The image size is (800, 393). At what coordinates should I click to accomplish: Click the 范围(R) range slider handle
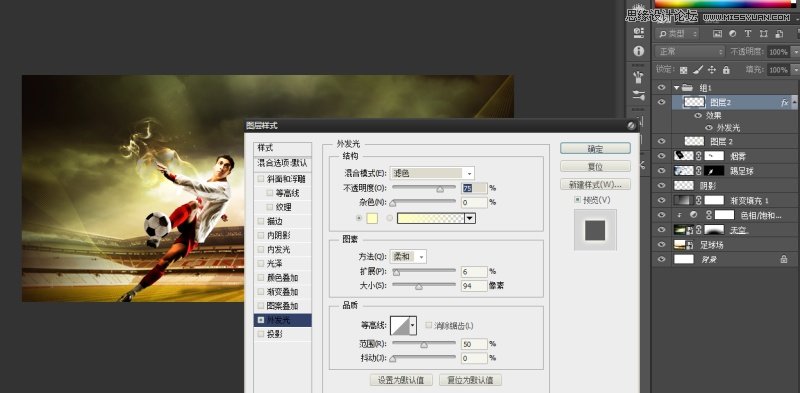coord(423,345)
